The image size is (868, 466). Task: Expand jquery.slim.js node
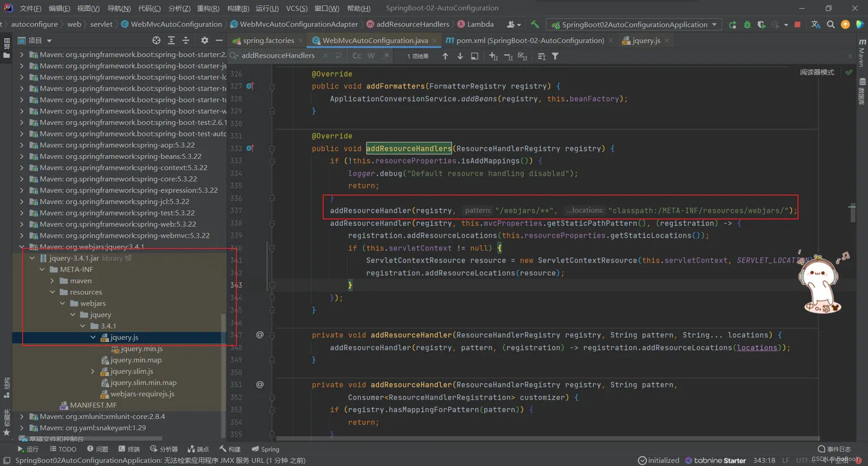pos(93,371)
